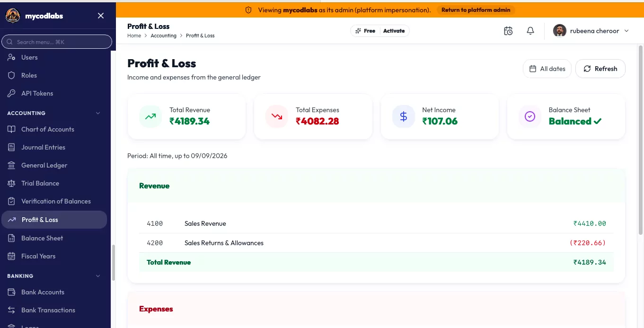Click the Home breadcrumb link
644x328 pixels.
(134, 35)
